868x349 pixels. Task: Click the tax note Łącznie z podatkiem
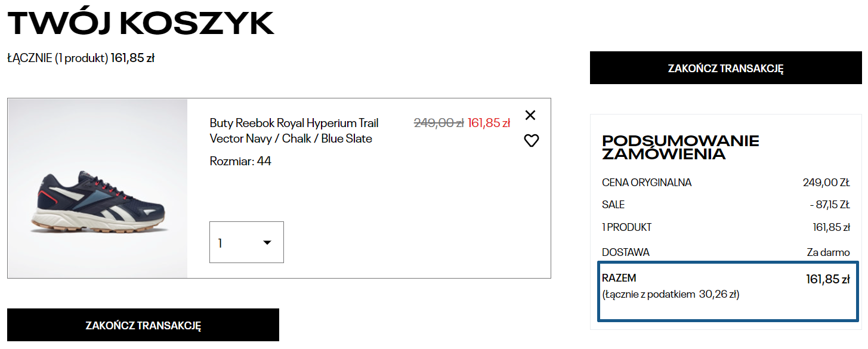671,294
